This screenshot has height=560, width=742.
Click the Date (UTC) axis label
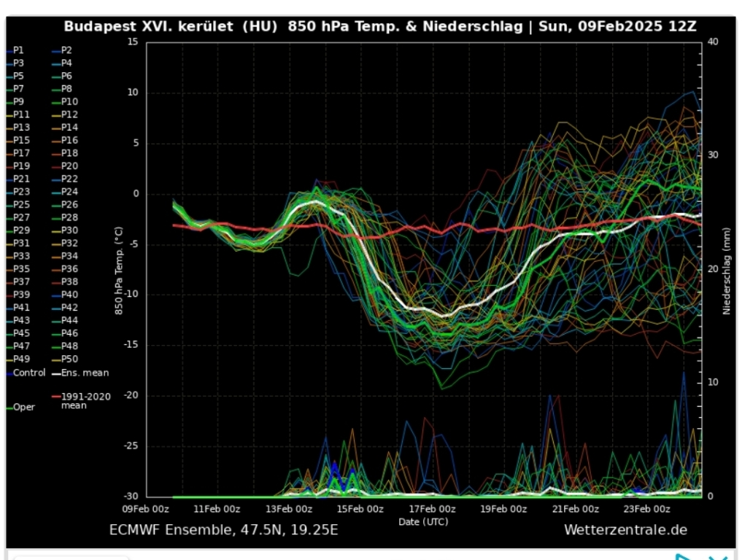[423, 521]
